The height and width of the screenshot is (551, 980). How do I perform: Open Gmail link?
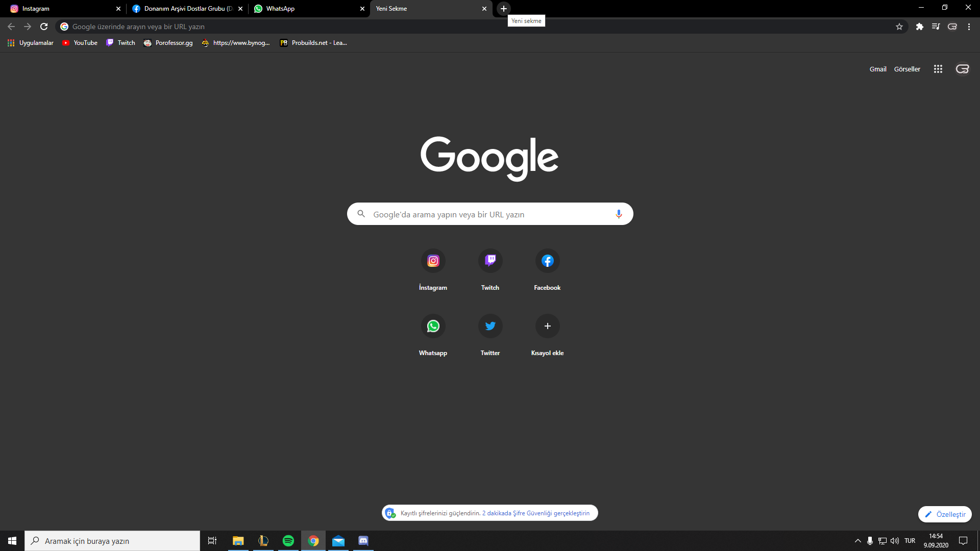pyautogui.click(x=878, y=69)
